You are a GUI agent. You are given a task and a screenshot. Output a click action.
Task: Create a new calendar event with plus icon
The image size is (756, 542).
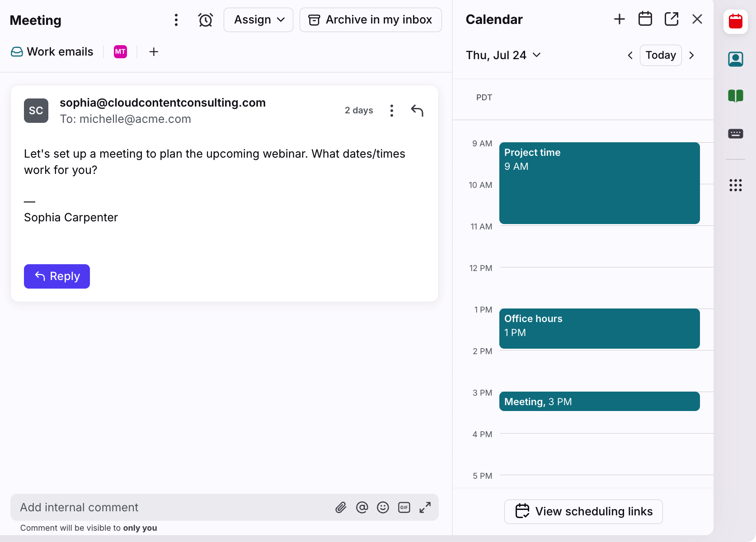[620, 19]
